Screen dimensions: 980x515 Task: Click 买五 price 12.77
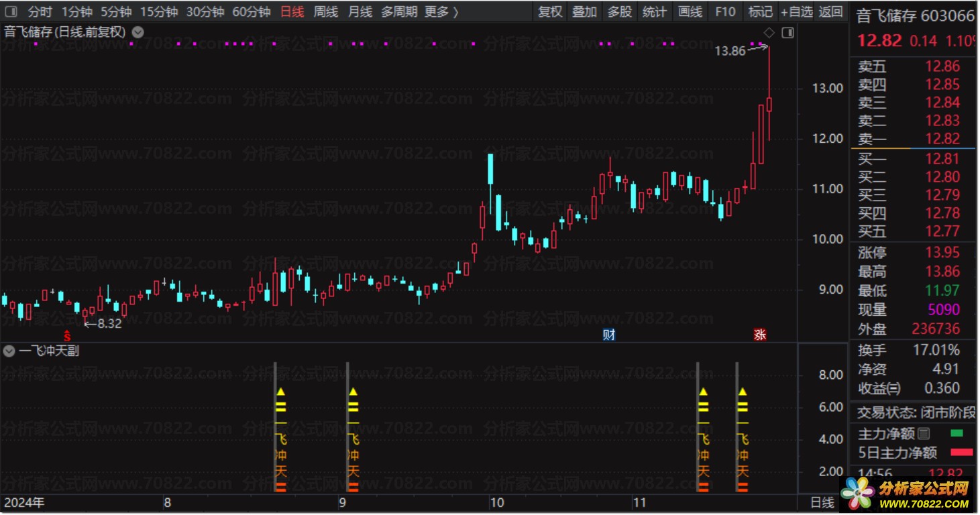click(x=942, y=231)
